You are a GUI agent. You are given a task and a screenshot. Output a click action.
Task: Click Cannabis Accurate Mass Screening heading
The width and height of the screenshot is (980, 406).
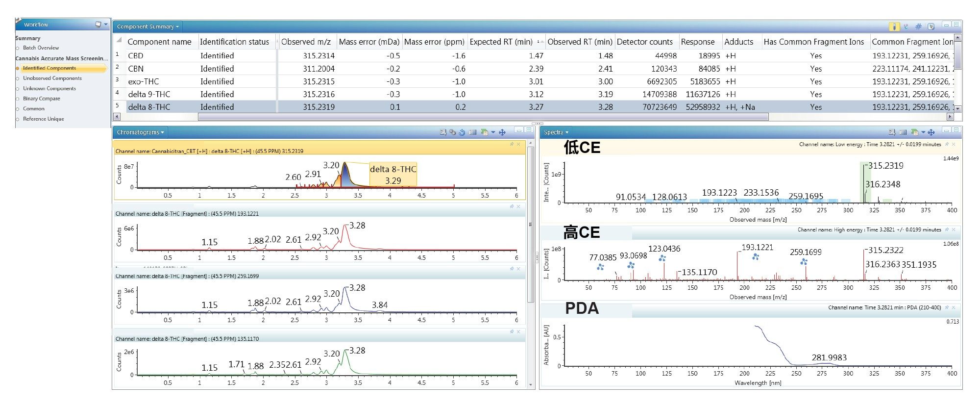[62, 58]
